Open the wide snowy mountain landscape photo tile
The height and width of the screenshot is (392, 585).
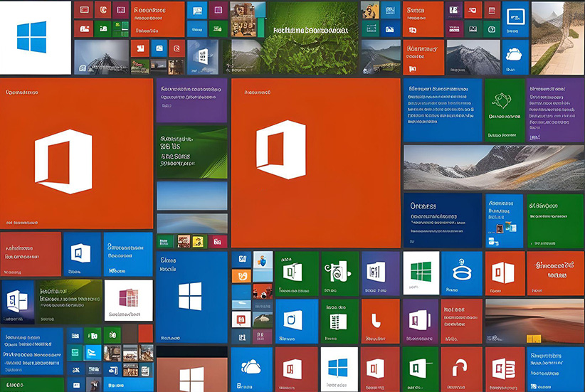point(493,167)
